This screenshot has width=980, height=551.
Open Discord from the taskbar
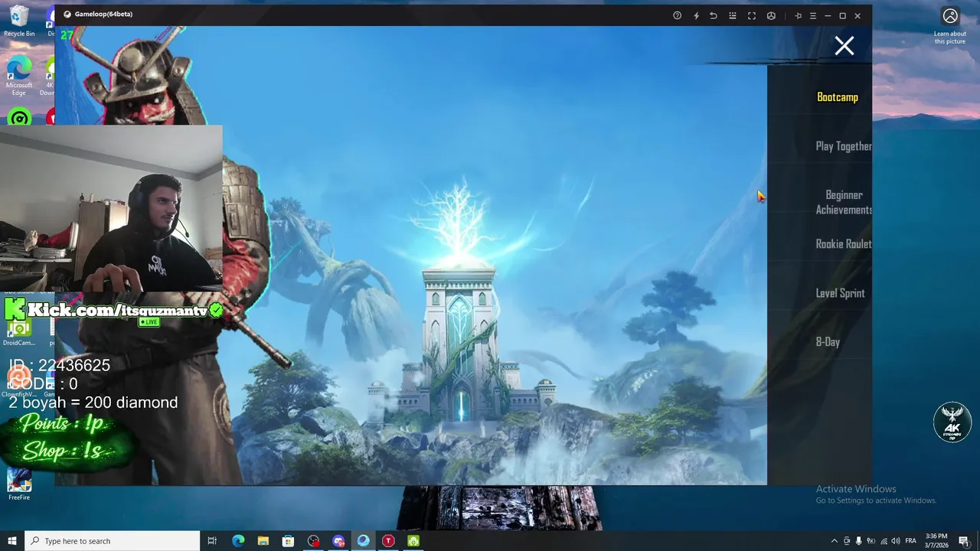tap(338, 541)
